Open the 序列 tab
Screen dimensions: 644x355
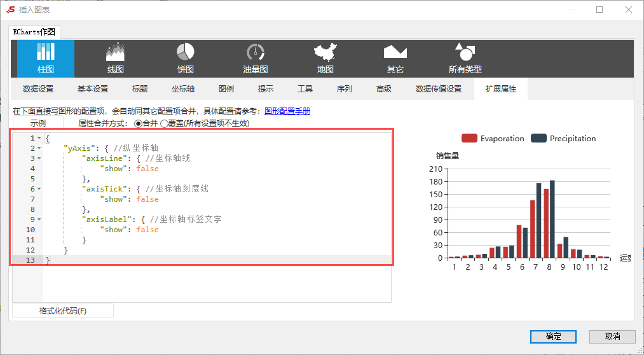click(344, 89)
